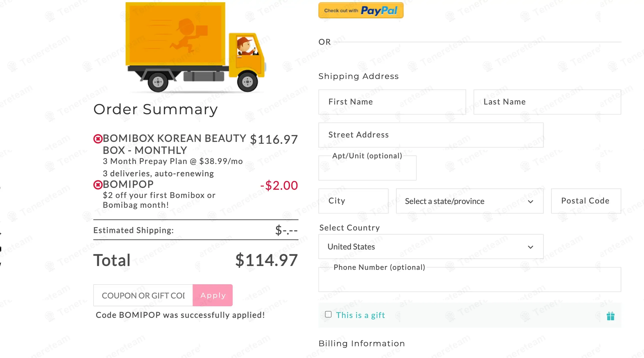The width and height of the screenshot is (644, 358).
Task: Click the Apt/Unit optional field
Action: point(367,169)
